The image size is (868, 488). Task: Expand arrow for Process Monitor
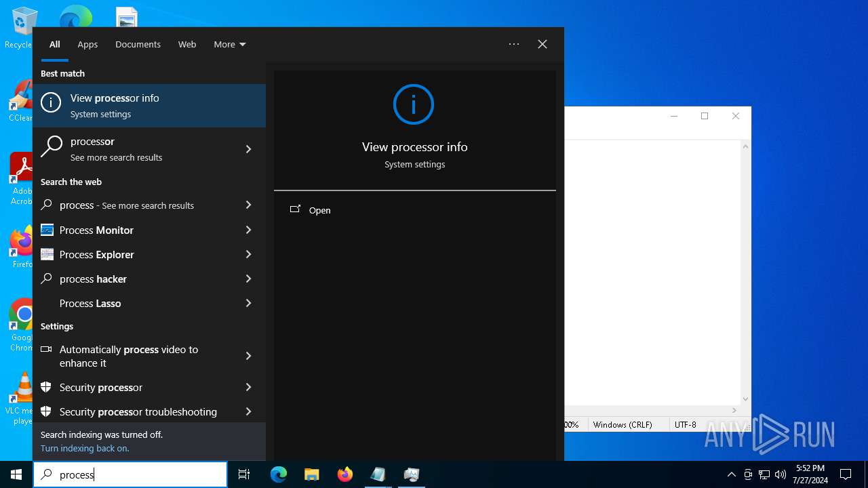tap(248, 230)
